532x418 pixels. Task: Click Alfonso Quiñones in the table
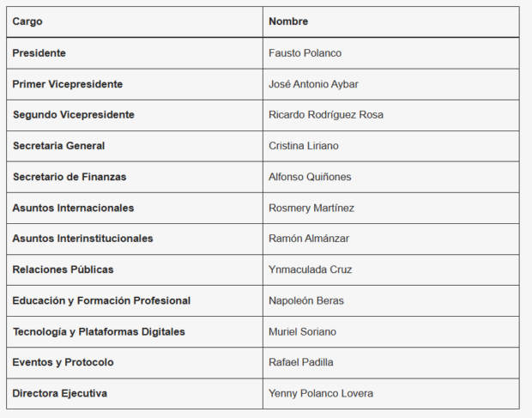coord(310,177)
